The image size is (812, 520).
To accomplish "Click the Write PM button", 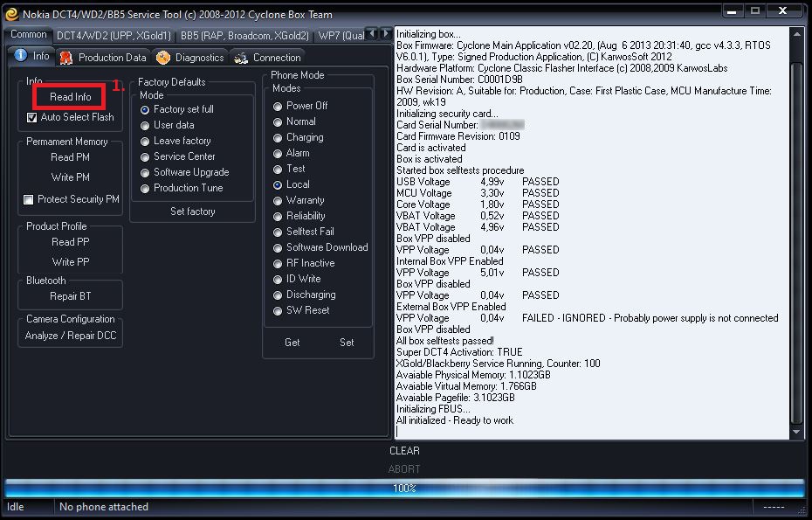I will (70, 177).
